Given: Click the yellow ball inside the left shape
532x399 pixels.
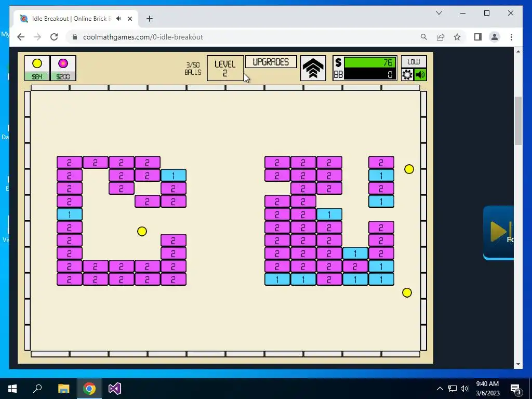Looking at the screenshot, I should coord(142,231).
